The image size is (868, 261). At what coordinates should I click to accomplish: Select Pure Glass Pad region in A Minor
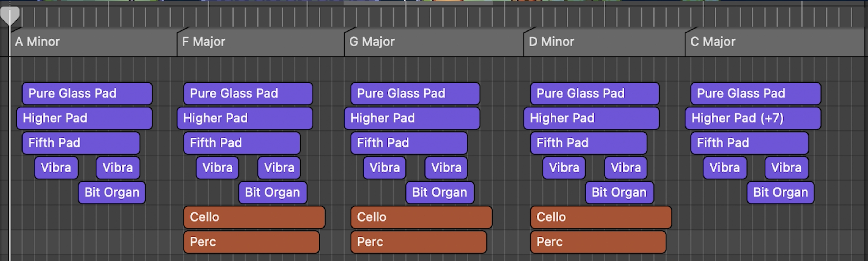pyautogui.click(x=87, y=94)
